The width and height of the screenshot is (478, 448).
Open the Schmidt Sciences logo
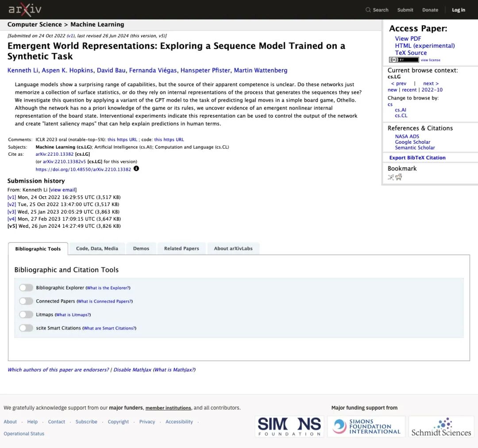click(x=441, y=426)
